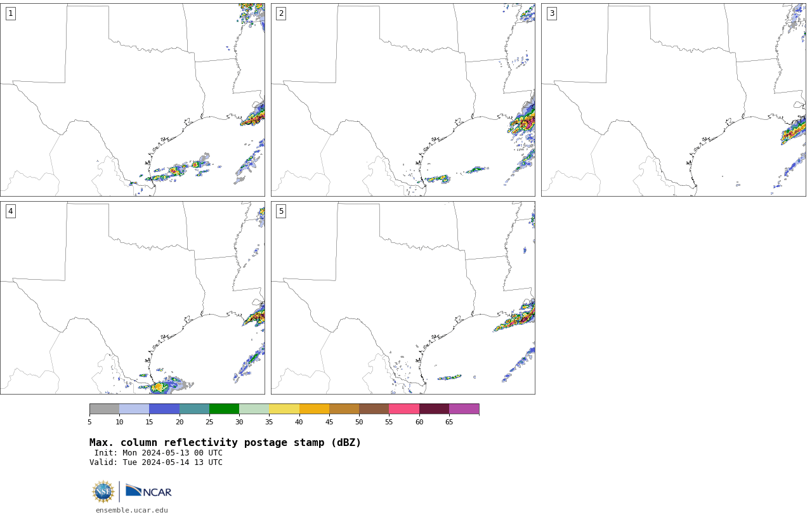
Task: Click the yellow 35-40 dBZ swatch
Action: point(284,409)
